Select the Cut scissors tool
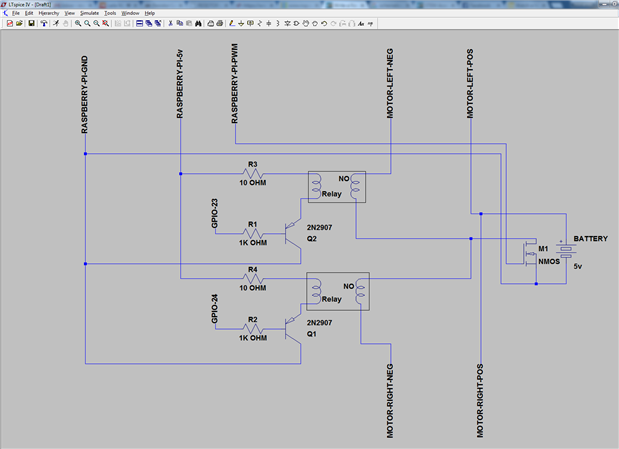 [x=171, y=22]
